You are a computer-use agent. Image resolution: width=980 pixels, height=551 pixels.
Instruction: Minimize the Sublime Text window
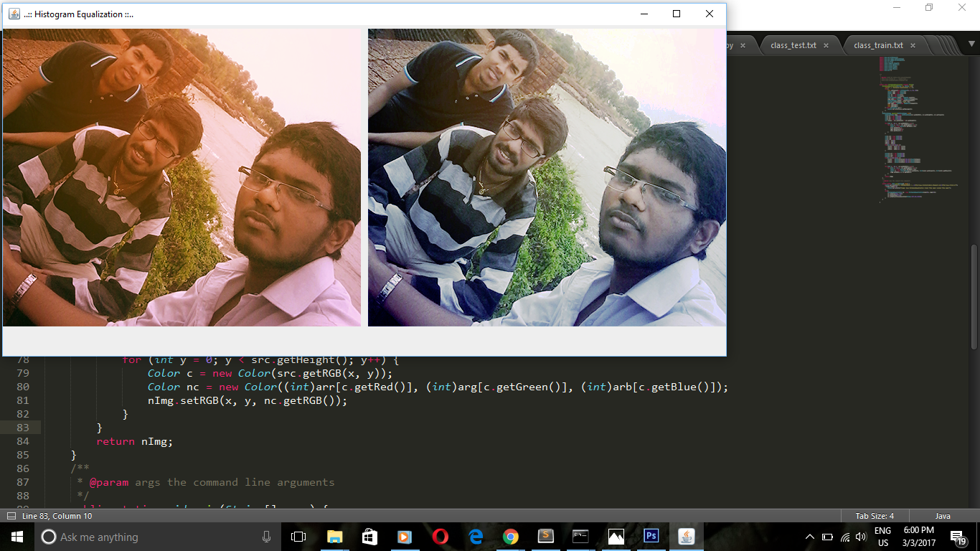coord(897,7)
